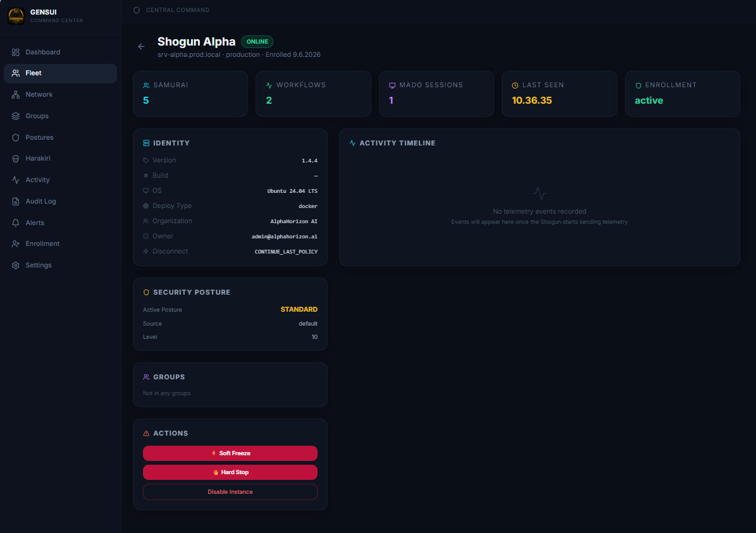756x533 pixels.
Task: Click the Workflows card pulse icon
Action: (269, 85)
